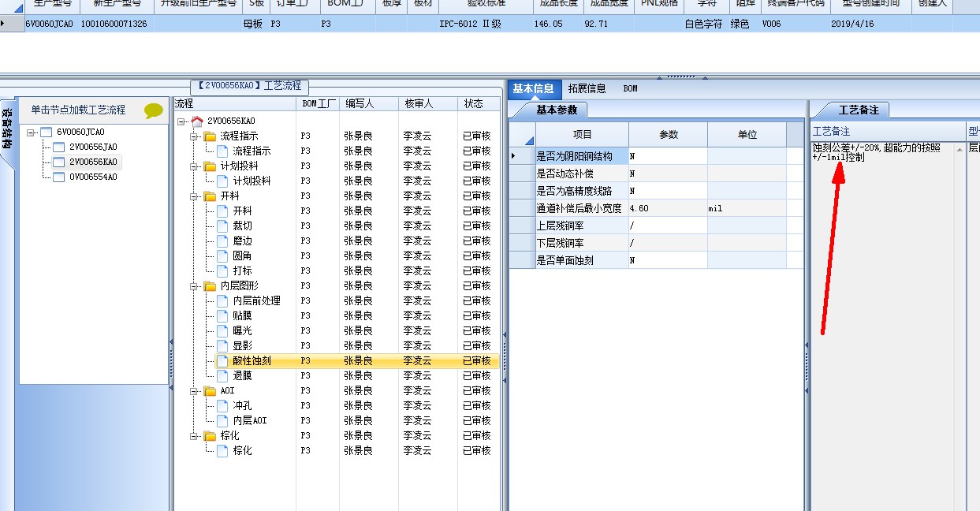Image resolution: width=980 pixels, height=511 pixels.
Task: Click the 计划投料 folder icon
Action: (210, 166)
